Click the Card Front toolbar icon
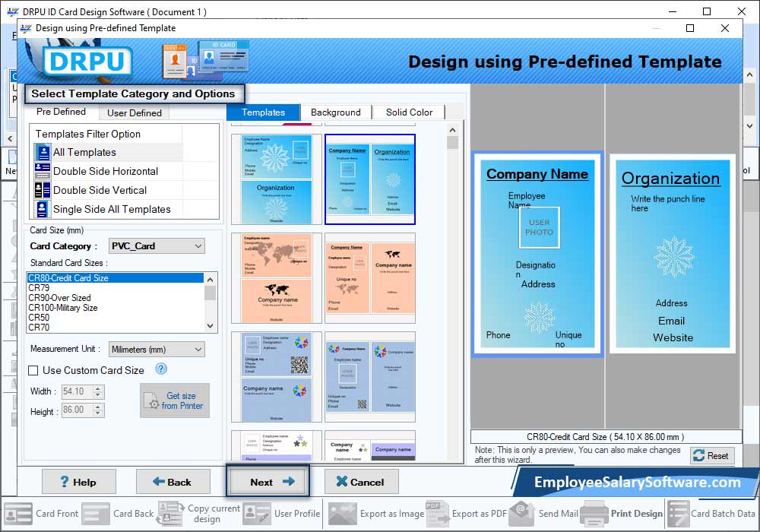Viewport: 760px width, 532px height. [18, 513]
